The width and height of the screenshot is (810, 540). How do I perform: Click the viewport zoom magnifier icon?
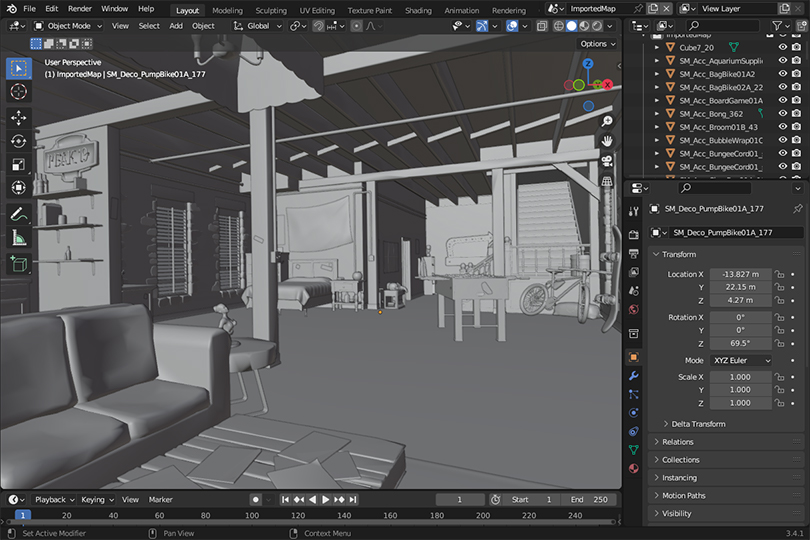click(x=607, y=121)
